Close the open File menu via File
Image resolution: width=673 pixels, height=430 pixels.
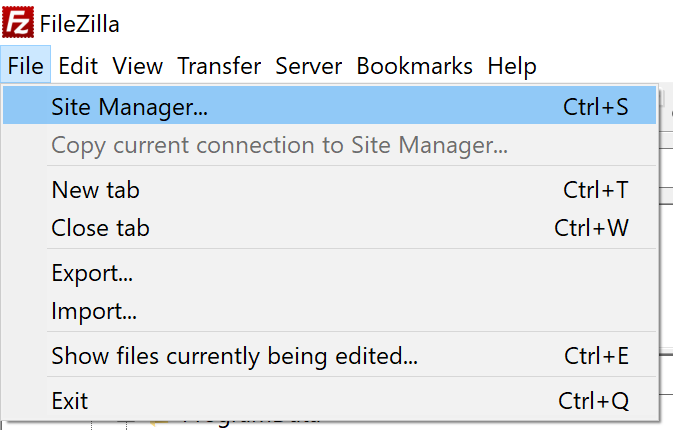(x=26, y=66)
